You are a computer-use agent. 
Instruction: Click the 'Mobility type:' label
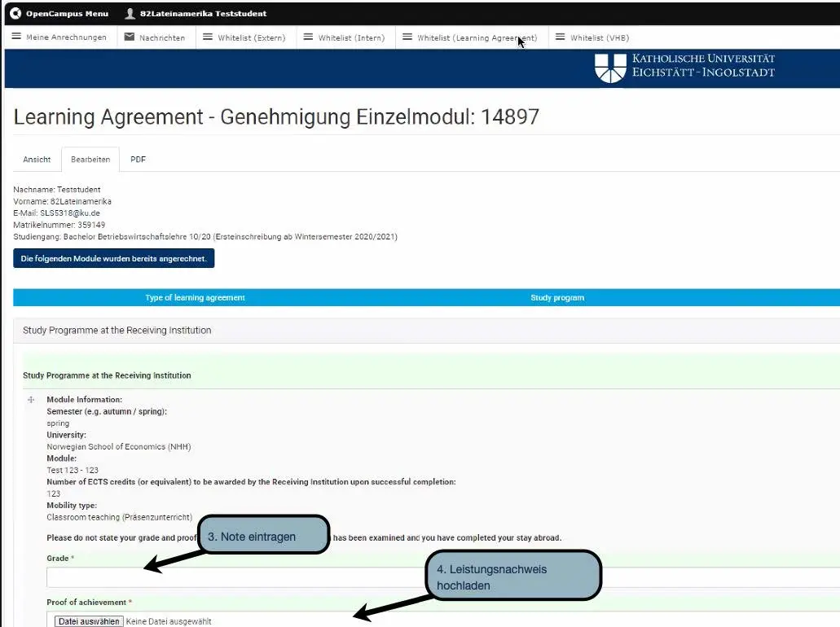(x=72, y=506)
